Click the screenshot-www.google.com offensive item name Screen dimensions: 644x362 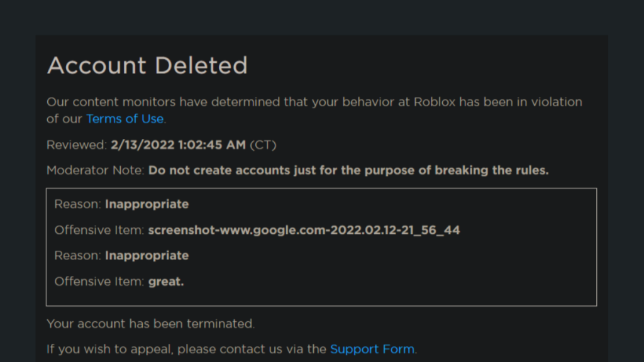click(x=304, y=230)
